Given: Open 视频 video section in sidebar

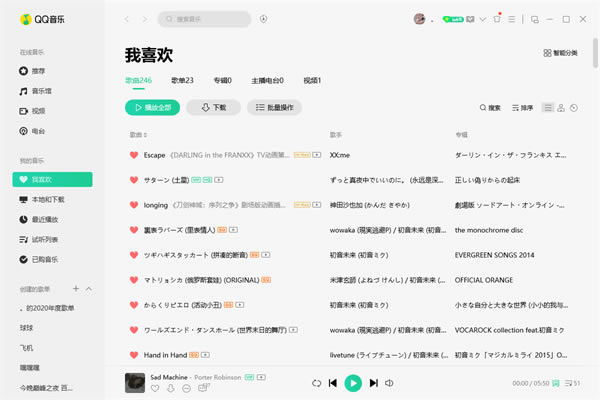Looking at the screenshot, I should point(32,111).
